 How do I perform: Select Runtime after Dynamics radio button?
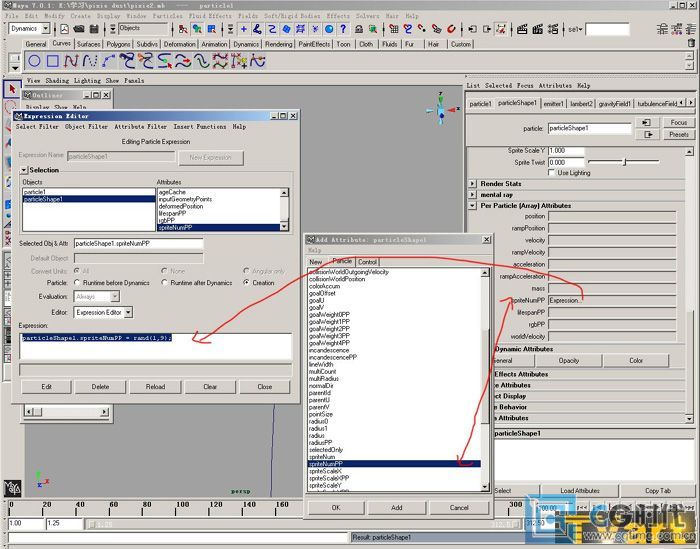pos(164,283)
